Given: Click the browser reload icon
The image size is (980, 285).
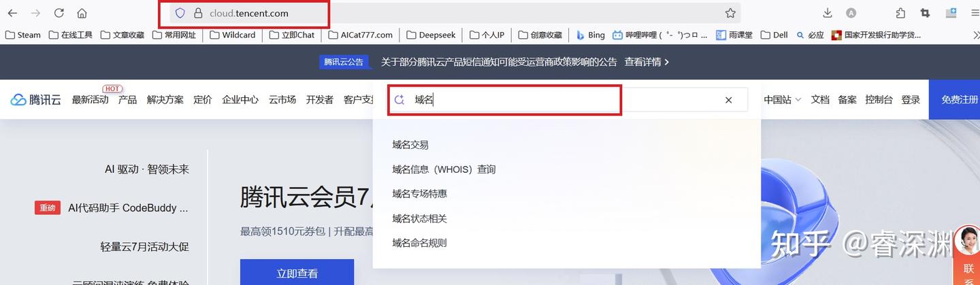Looking at the screenshot, I should pyautogui.click(x=59, y=13).
